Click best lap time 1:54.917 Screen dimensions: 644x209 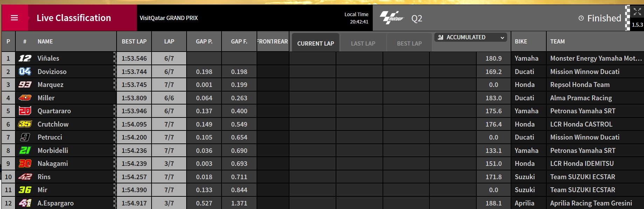tap(134, 203)
